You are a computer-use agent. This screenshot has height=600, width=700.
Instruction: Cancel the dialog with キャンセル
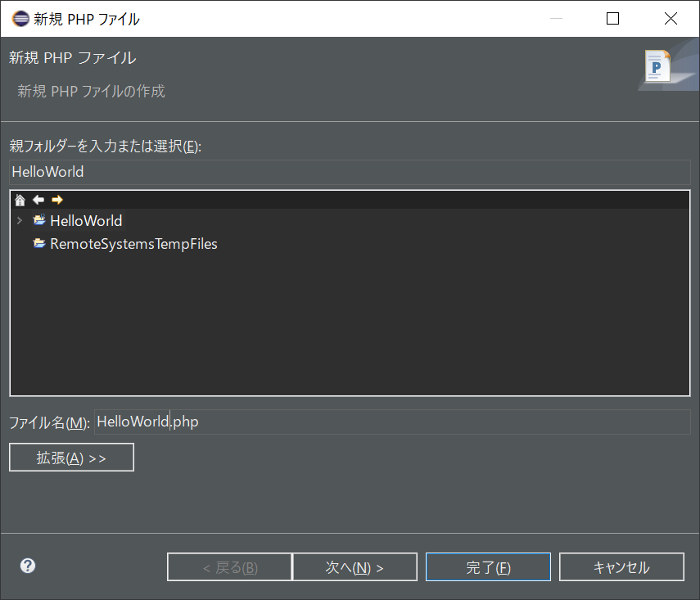621,566
